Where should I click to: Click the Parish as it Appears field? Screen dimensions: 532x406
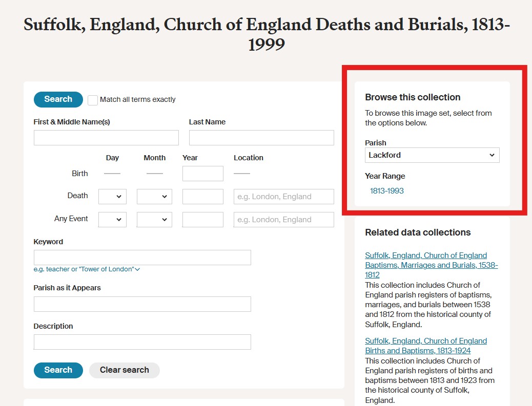[142, 304]
